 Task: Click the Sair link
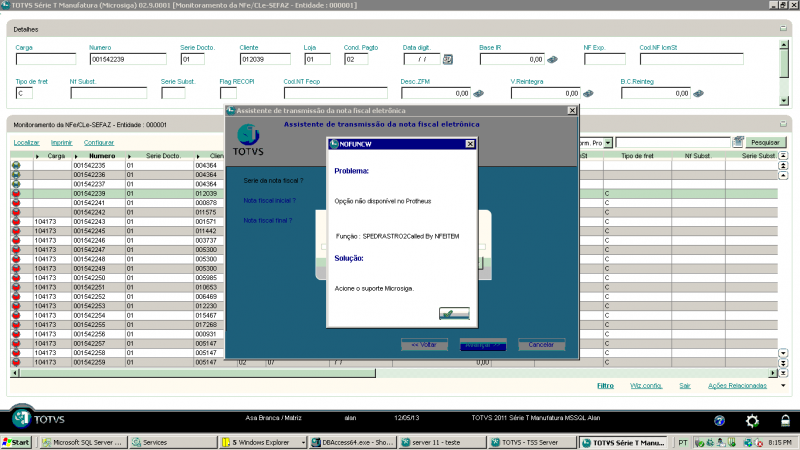[x=685, y=386]
